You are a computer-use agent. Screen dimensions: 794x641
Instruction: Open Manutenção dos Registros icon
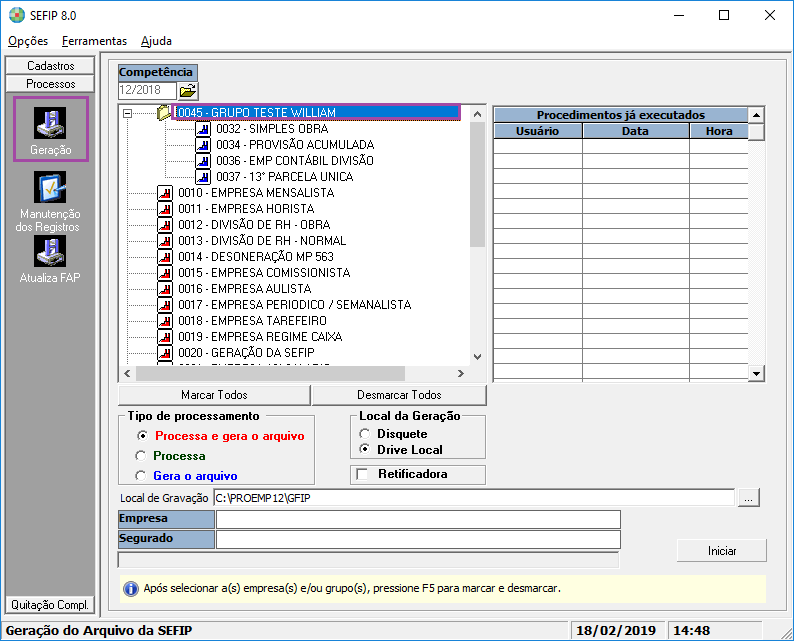[50, 187]
